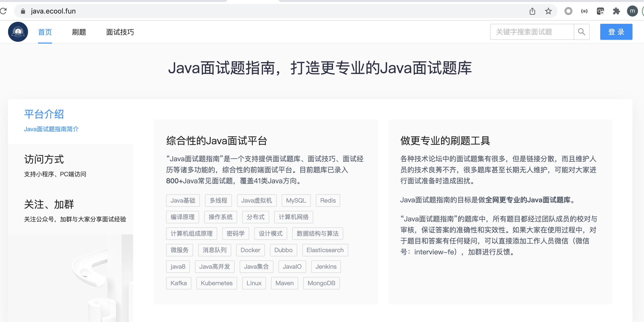Select the Maven tag
644x322 pixels.
coord(284,283)
